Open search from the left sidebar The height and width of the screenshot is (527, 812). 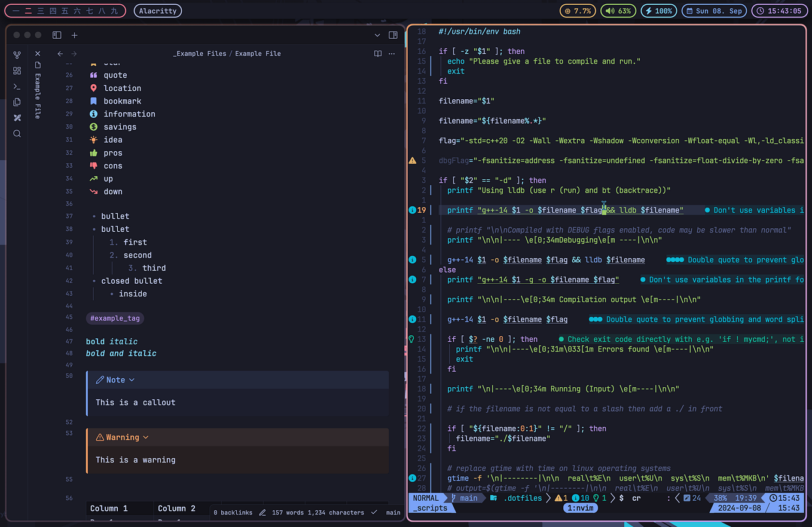pos(17,133)
